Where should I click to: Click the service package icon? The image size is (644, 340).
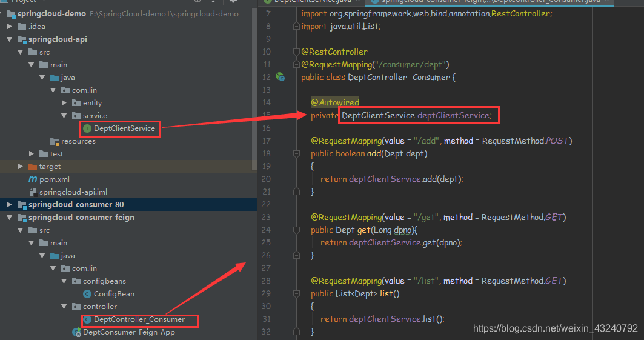[76, 116]
